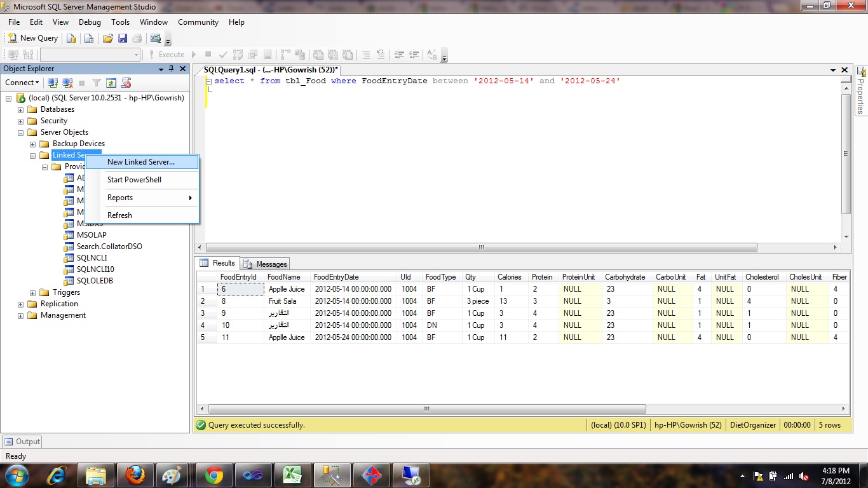
Task: Open the Connect dropdown in Object Explorer
Action: [x=22, y=83]
